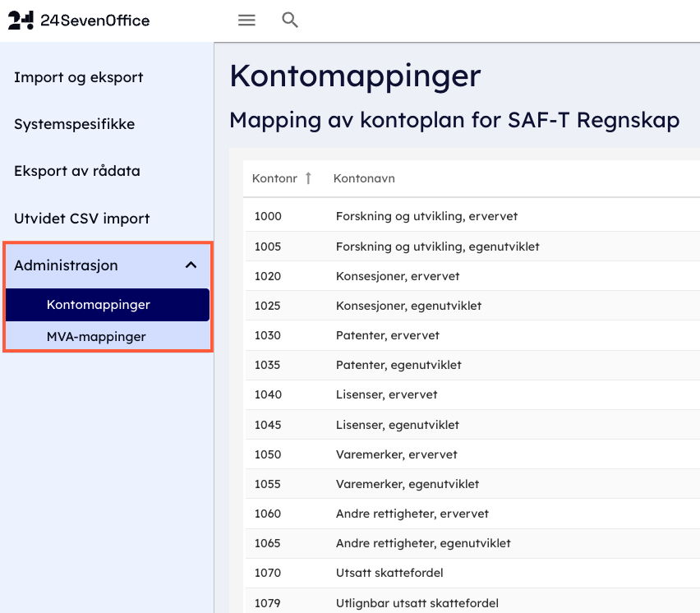
Task: Collapse the Administrasjon chevron
Action: pos(191,265)
